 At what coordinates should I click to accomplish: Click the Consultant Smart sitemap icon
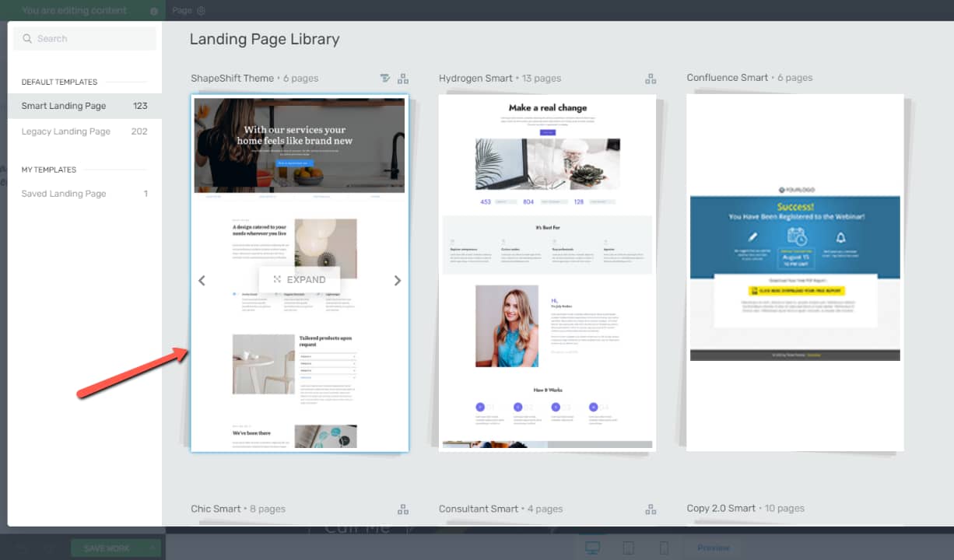point(651,509)
